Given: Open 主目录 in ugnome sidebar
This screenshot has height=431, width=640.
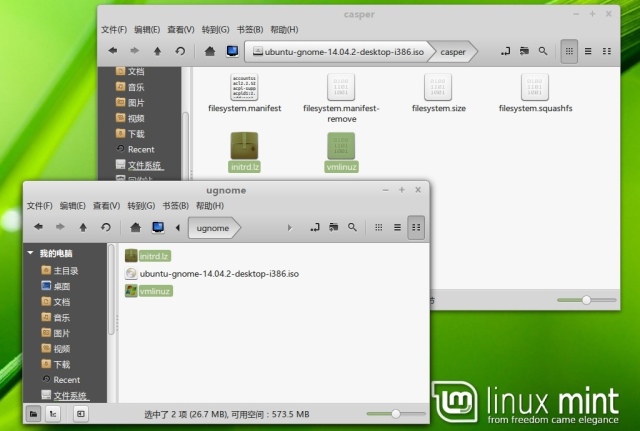Looking at the screenshot, I should pyautogui.click(x=60, y=271).
